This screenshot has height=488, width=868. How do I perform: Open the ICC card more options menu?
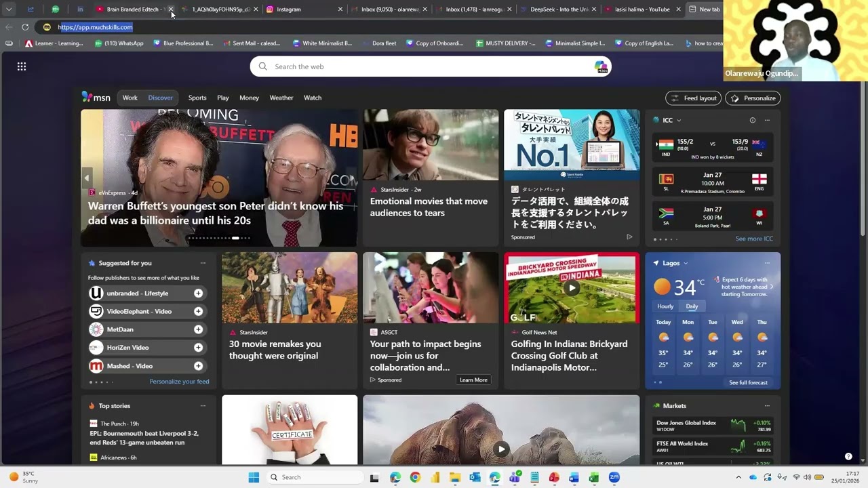[x=767, y=120]
